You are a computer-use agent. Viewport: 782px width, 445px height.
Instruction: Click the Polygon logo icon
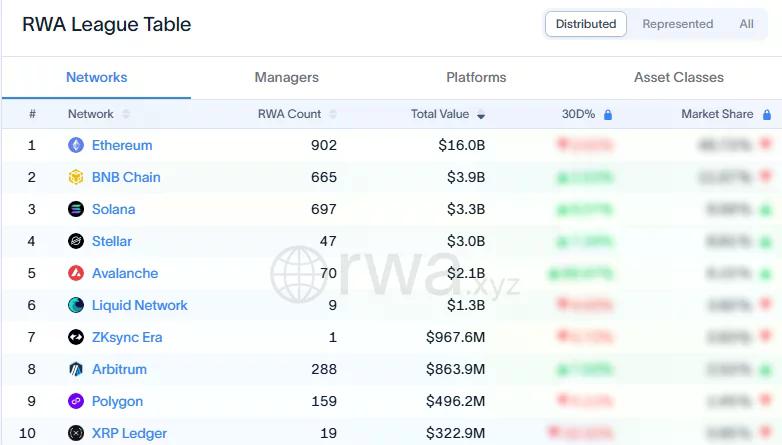click(x=76, y=401)
